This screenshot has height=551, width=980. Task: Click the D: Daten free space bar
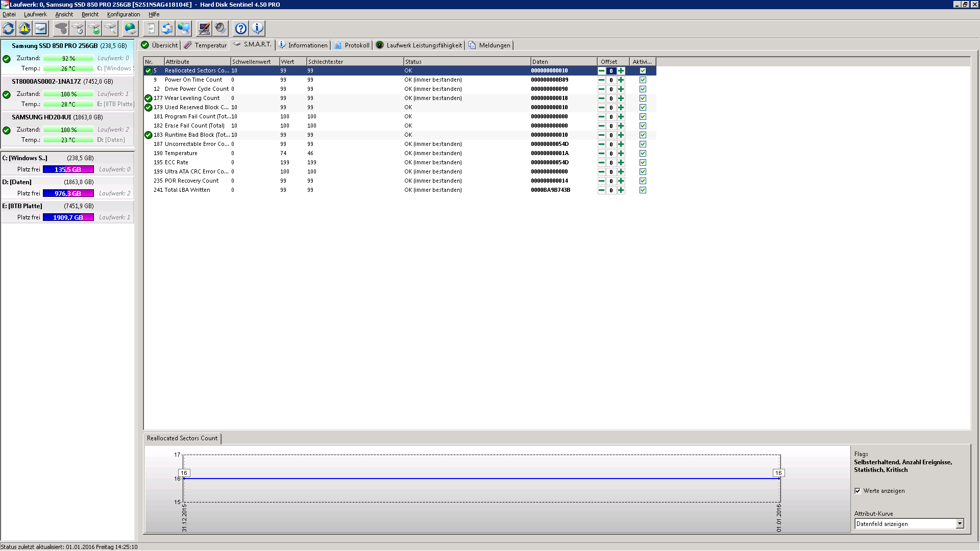pos(68,193)
